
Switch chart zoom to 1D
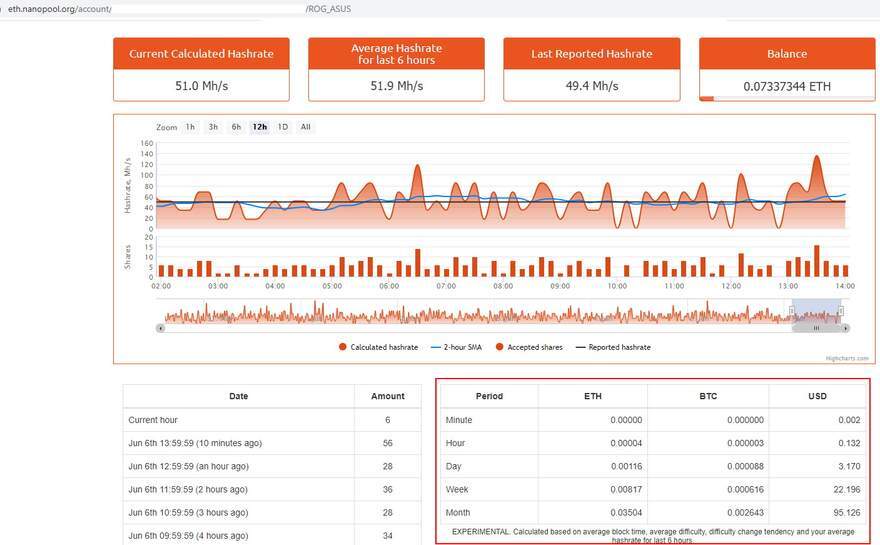point(283,127)
